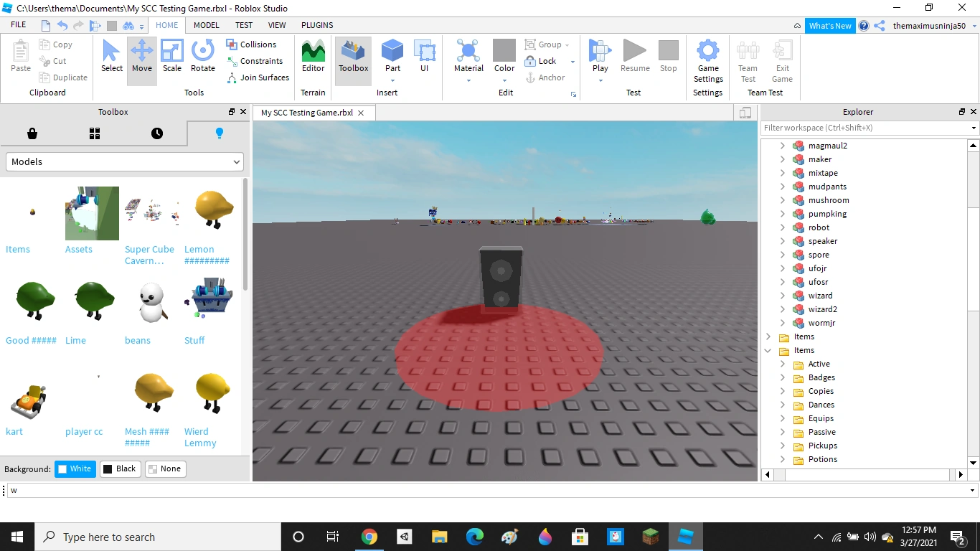Open the Toolbox Inventory grid tab
980x551 pixels.
[94, 133]
